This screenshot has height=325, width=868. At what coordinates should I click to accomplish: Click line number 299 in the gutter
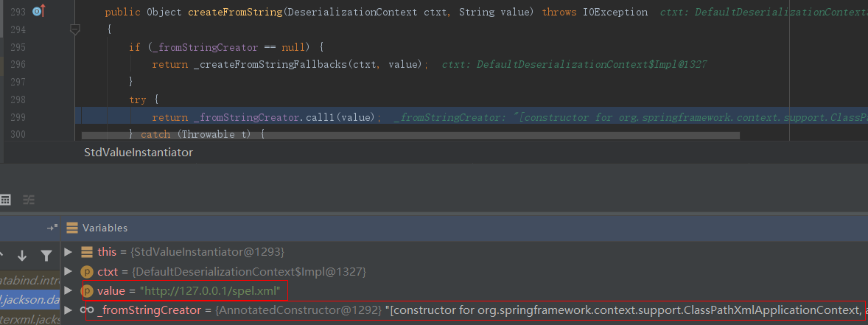[x=18, y=117]
